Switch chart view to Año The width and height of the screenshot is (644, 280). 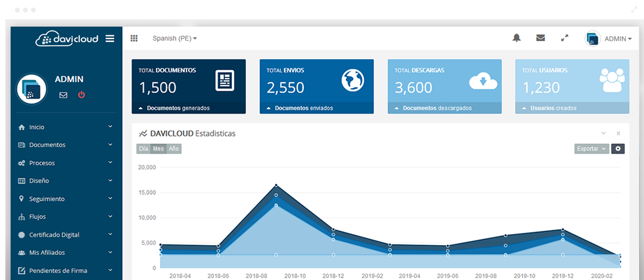point(174,149)
